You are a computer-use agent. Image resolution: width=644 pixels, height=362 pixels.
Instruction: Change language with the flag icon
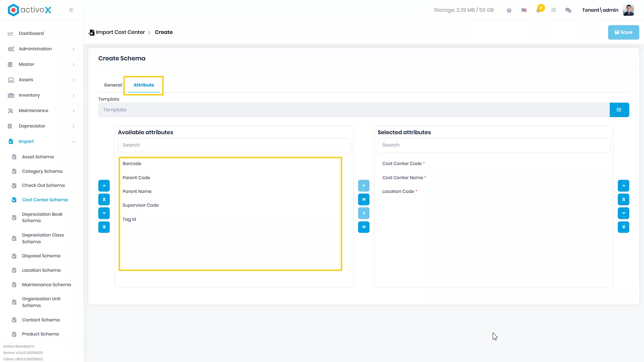(524, 10)
